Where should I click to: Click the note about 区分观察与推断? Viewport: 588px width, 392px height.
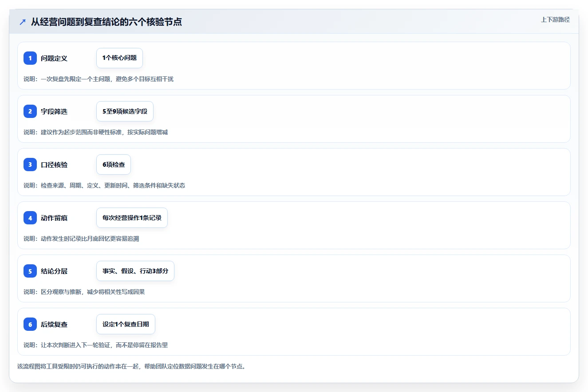[84, 292]
